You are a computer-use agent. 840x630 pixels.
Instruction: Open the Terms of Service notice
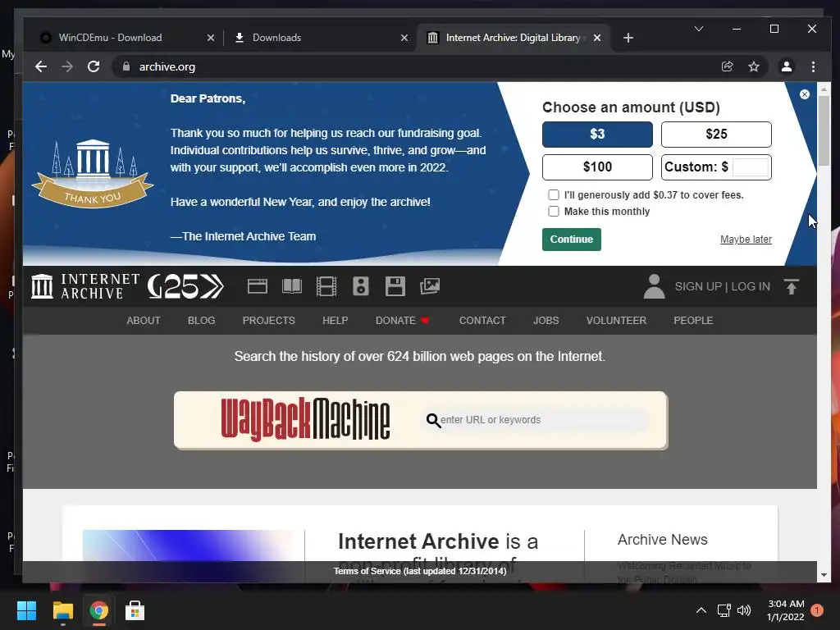pyautogui.click(x=420, y=571)
